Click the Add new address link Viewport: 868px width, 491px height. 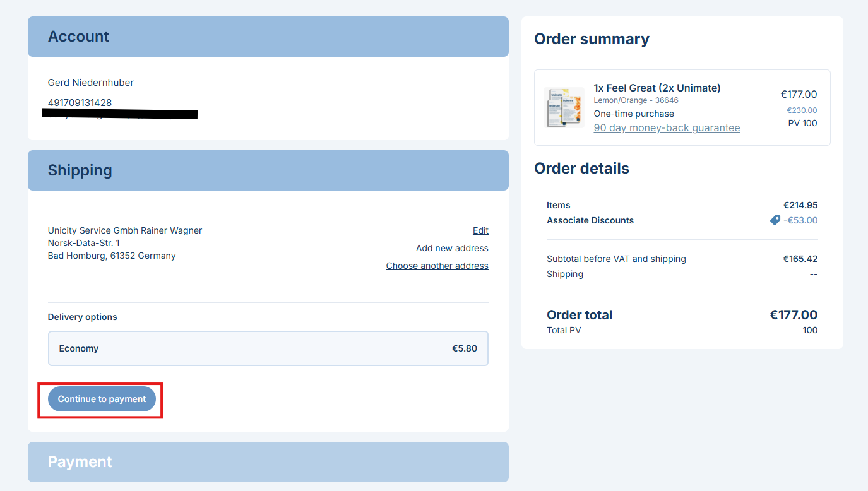(452, 248)
